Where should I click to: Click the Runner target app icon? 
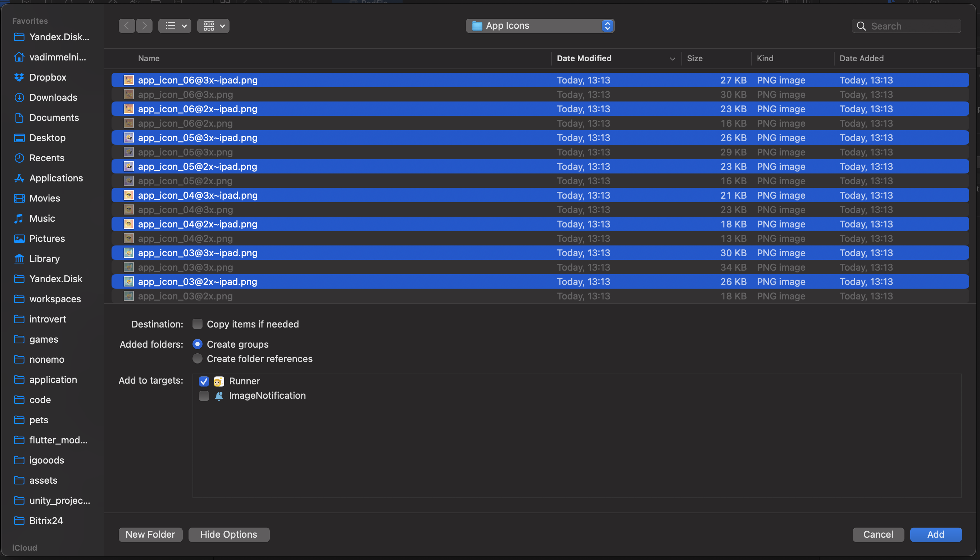219,381
